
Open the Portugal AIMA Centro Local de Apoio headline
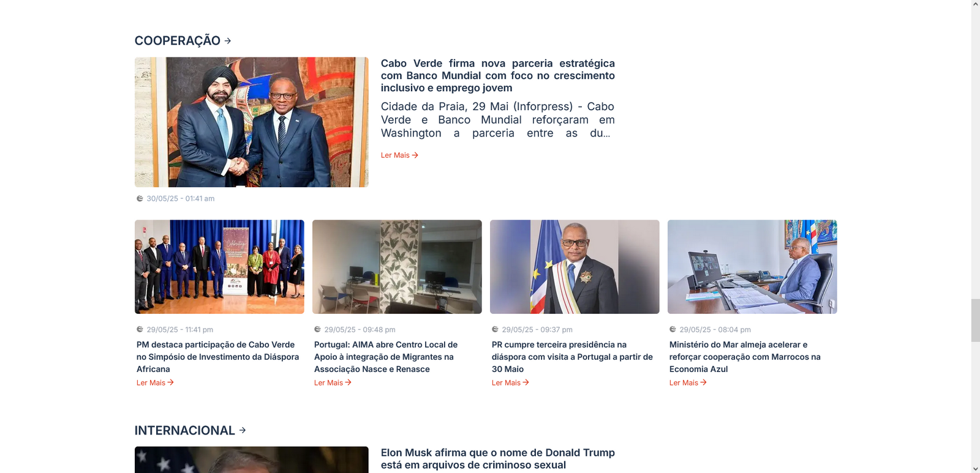coord(386,357)
